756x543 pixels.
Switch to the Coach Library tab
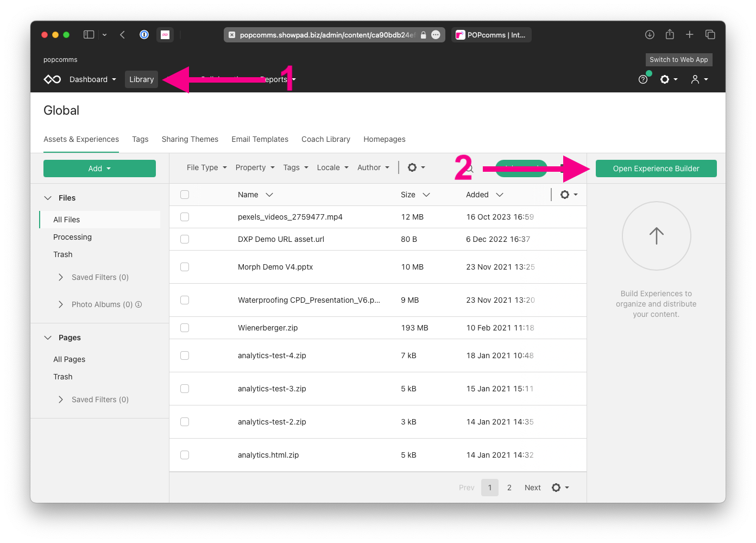[x=326, y=139]
